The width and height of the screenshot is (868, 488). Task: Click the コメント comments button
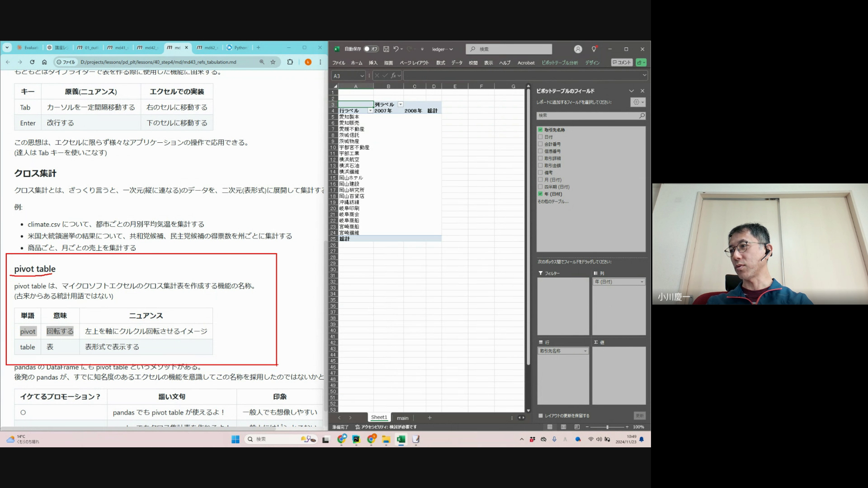(x=621, y=62)
